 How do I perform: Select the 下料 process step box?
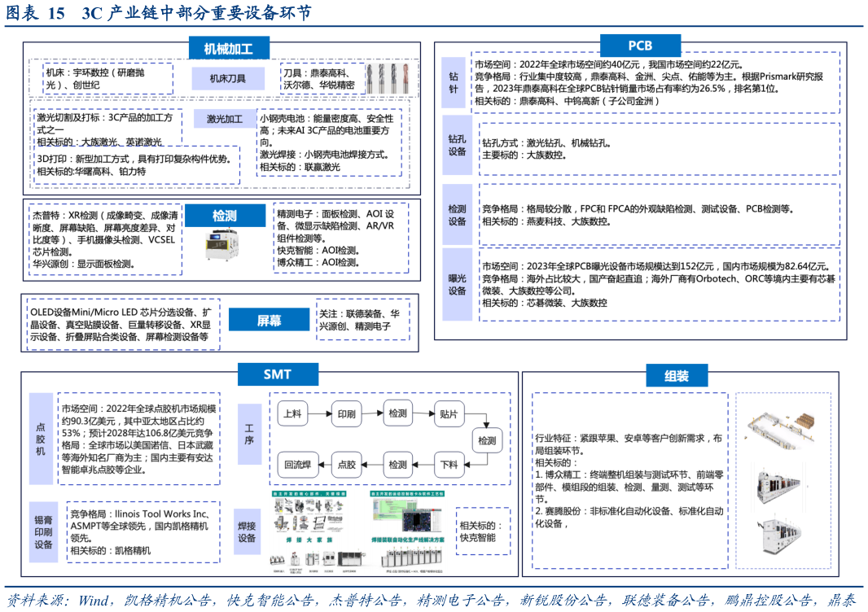click(449, 466)
